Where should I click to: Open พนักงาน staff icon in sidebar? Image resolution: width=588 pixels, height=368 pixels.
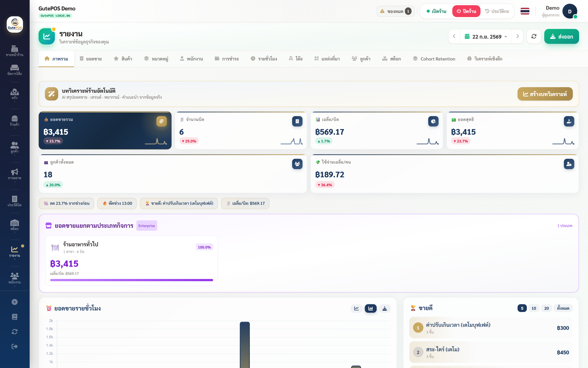[x=15, y=278]
